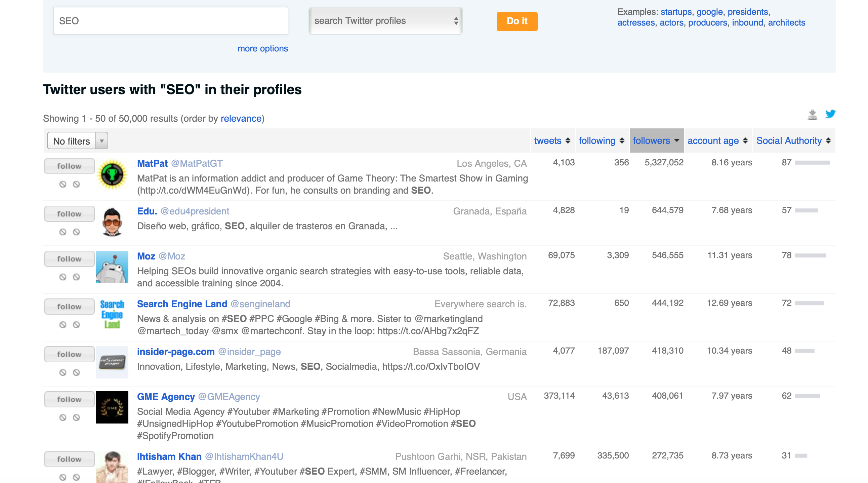Click the left block icon under MatPat

pyautogui.click(x=63, y=184)
